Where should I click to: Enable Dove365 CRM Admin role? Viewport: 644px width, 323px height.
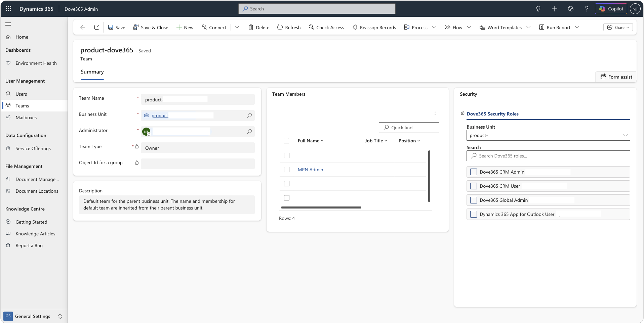coord(474,172)
